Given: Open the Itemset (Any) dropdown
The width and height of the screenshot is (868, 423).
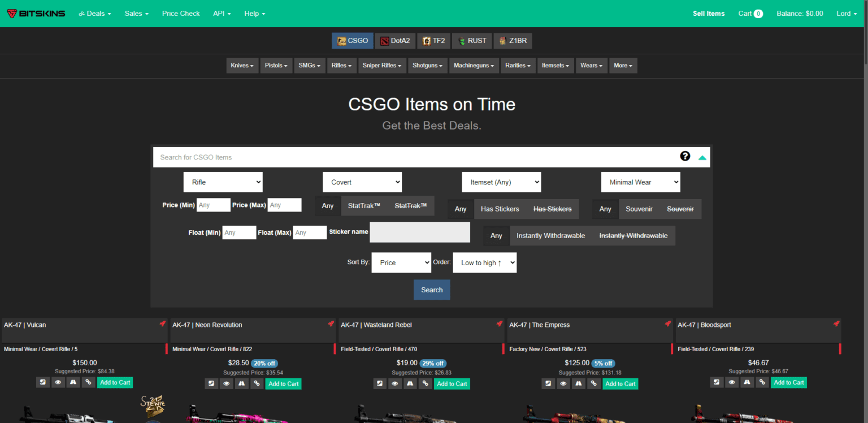Looking at the screenshot, I should 502,182.
